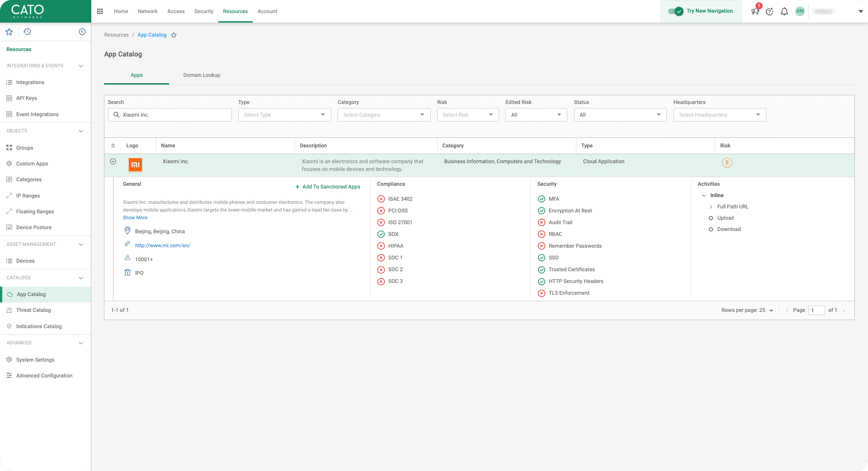Collapse the sidebar with the arrow icon
868x471 pixels.
click(82, 32)
